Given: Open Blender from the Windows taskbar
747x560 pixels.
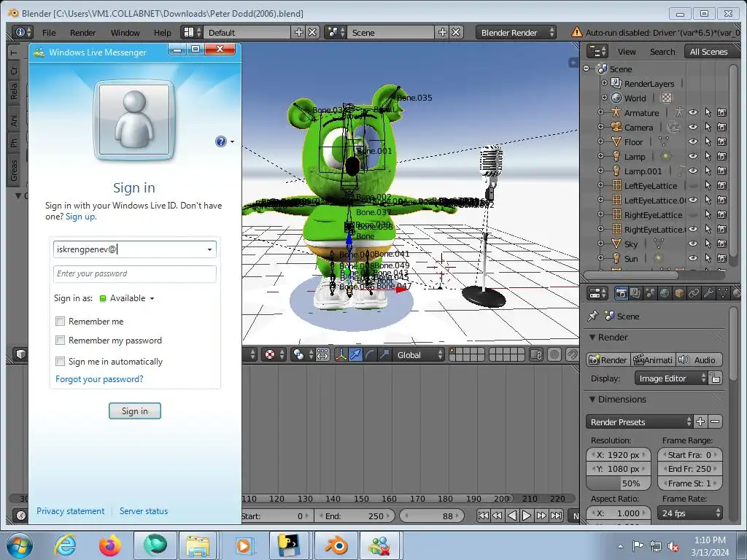Looking at the screenshot, I should click(x=336, y=545).
